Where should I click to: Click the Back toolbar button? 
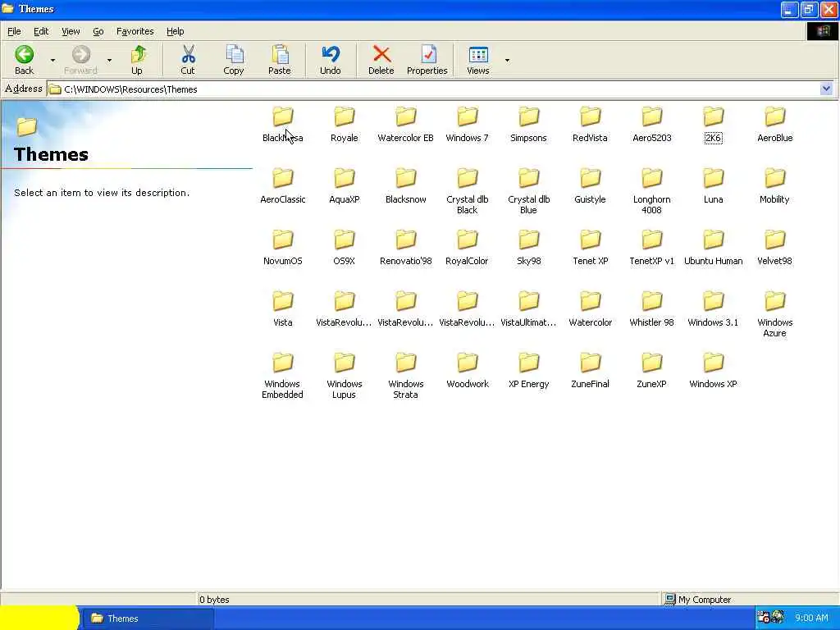[24, 60]
